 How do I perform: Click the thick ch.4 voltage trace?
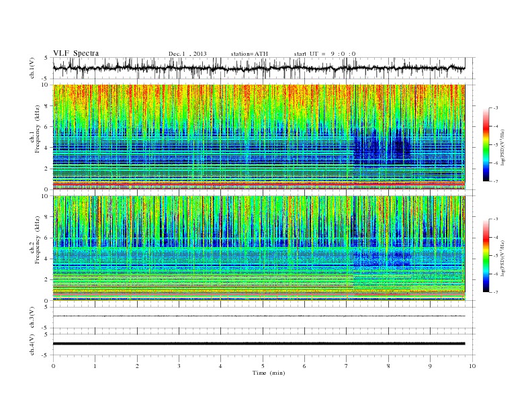pos(259,344)
